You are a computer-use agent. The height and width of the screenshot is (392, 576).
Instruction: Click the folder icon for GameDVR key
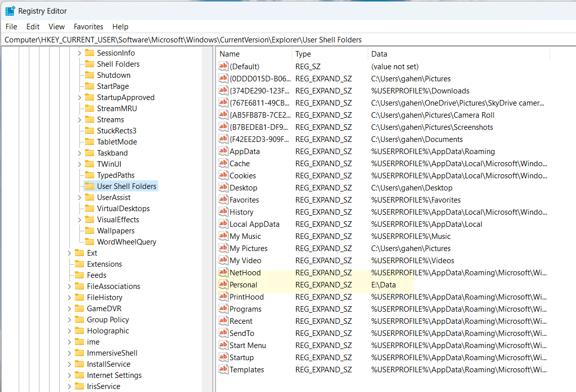(79, 309)
